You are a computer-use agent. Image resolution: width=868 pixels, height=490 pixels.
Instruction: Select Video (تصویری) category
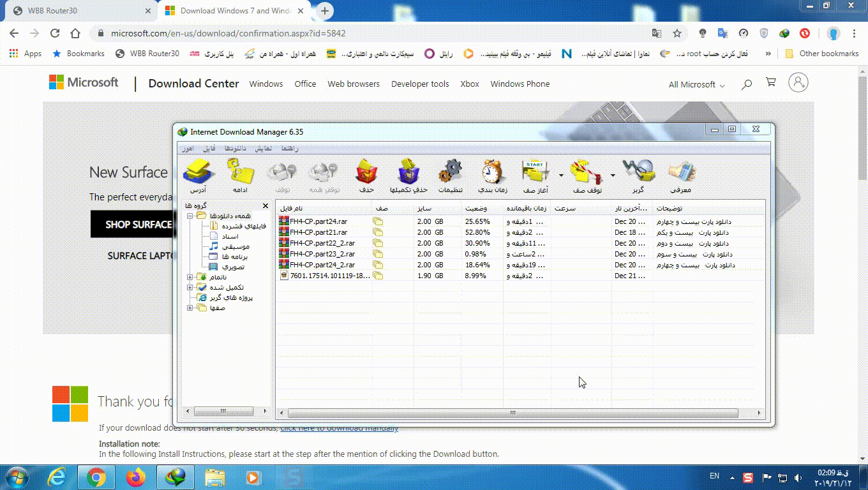tap(227, 267)
